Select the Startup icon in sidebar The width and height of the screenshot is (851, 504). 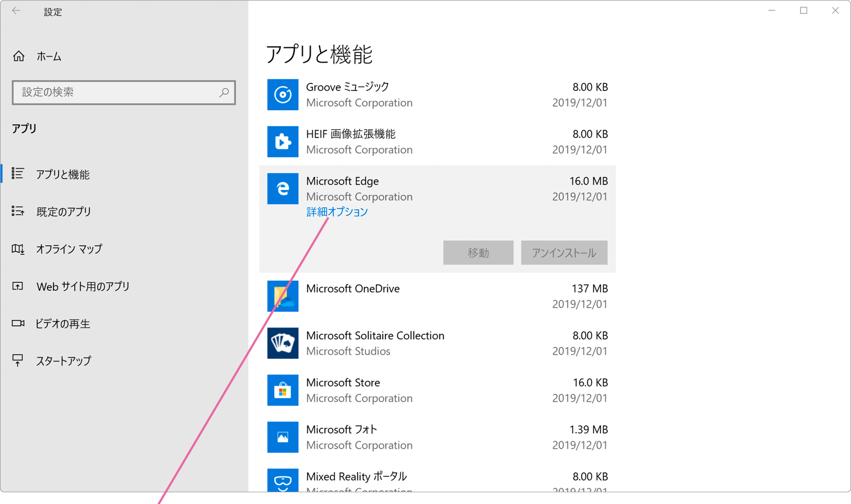pos(18,360)
